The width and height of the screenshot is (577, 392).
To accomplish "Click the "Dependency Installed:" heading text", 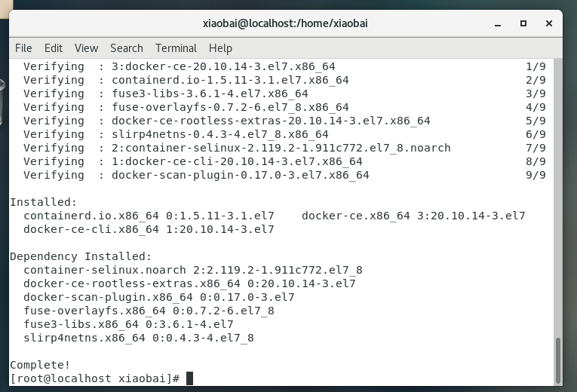I will point(81,256).
